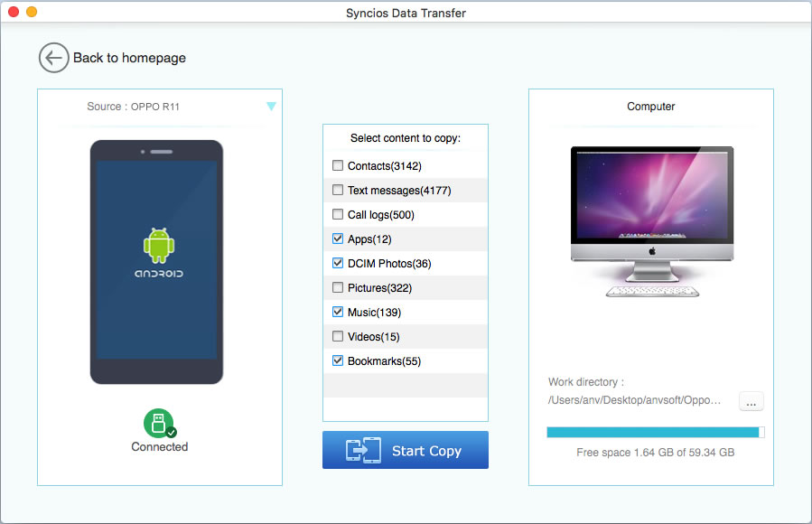Enable the Text messages(4177) checkbox
Image resolution: width=812 pixels, height=524 pixels.
coord(338,190)
